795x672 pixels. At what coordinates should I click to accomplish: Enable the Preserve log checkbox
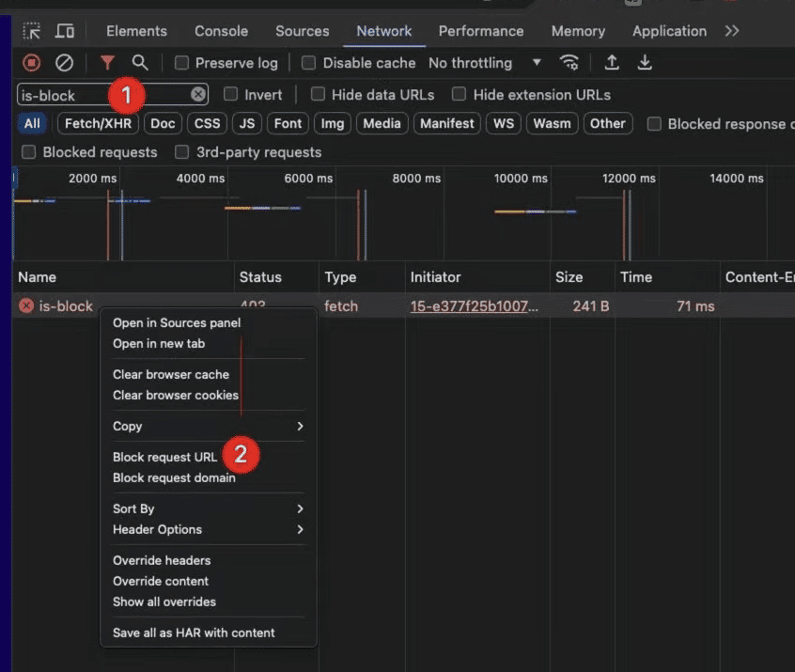click(182, 63)
